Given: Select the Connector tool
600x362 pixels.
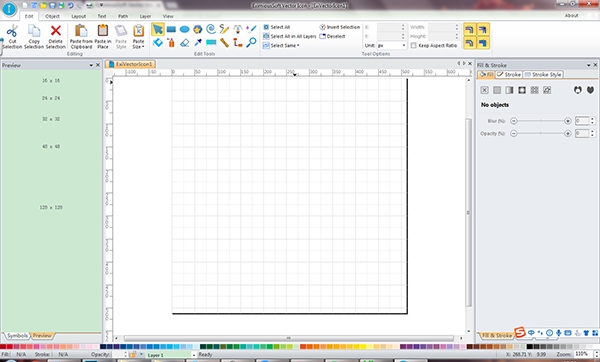Looking at the screenshot, I should (238, 42).
